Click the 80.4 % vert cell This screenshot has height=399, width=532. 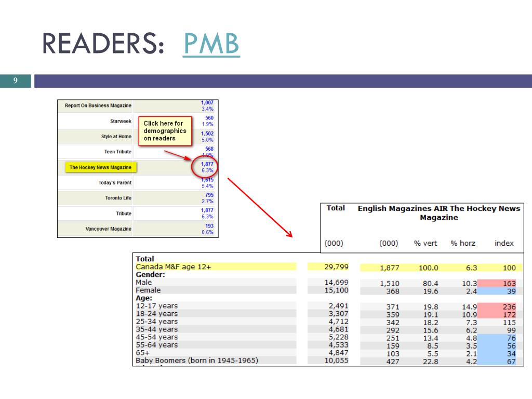pos(430,283)
